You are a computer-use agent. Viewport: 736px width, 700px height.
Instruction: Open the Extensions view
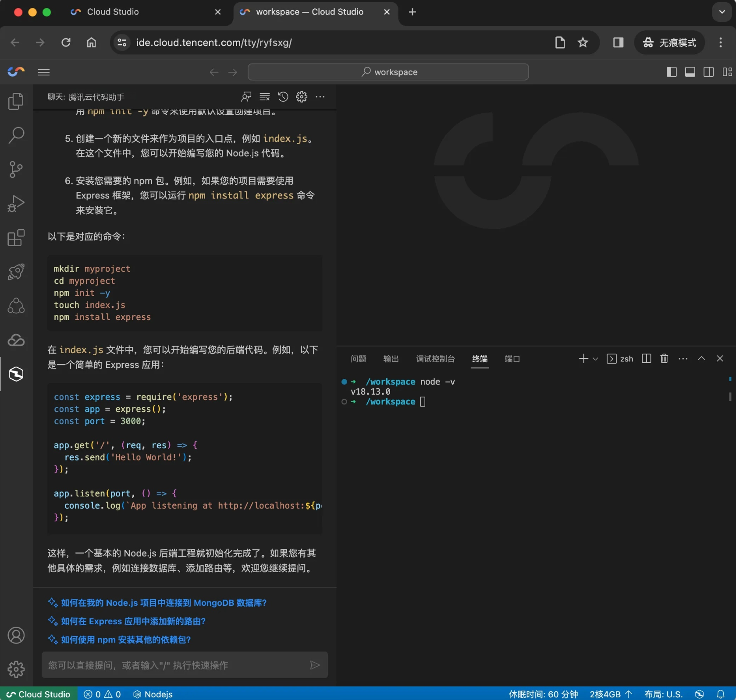click(16, 238)
